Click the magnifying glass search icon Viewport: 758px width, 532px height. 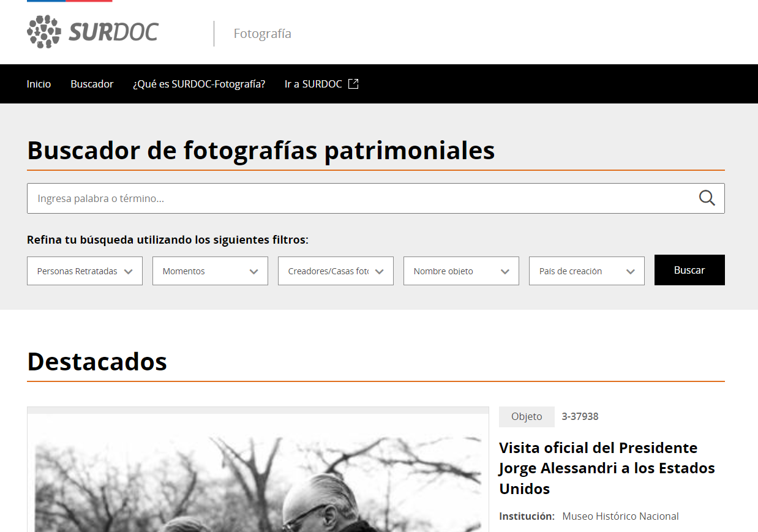pyautogui.click(x=707, y=198)
